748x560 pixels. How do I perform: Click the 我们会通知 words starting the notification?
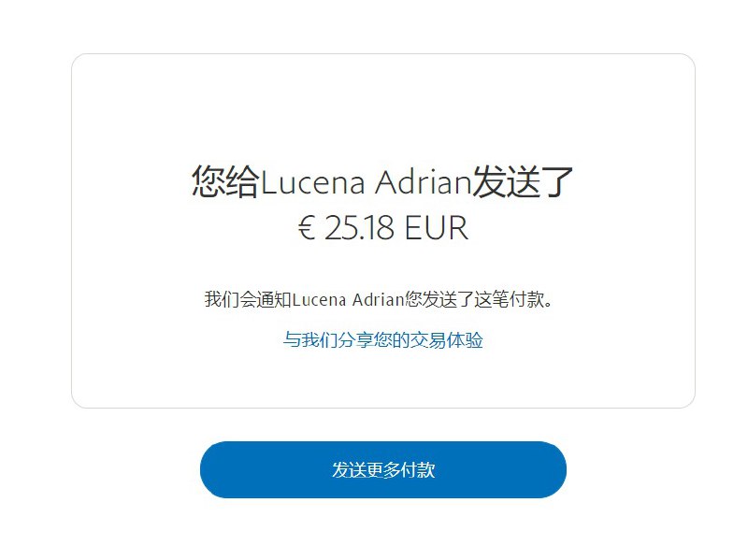click(x=248, y=299)
